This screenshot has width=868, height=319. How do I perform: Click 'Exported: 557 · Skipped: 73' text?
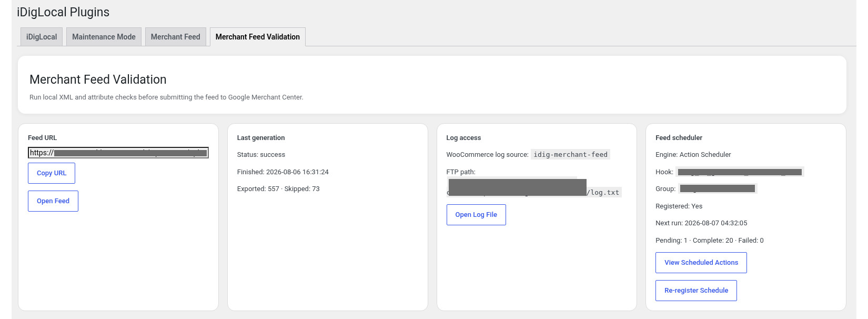[278, 189]
